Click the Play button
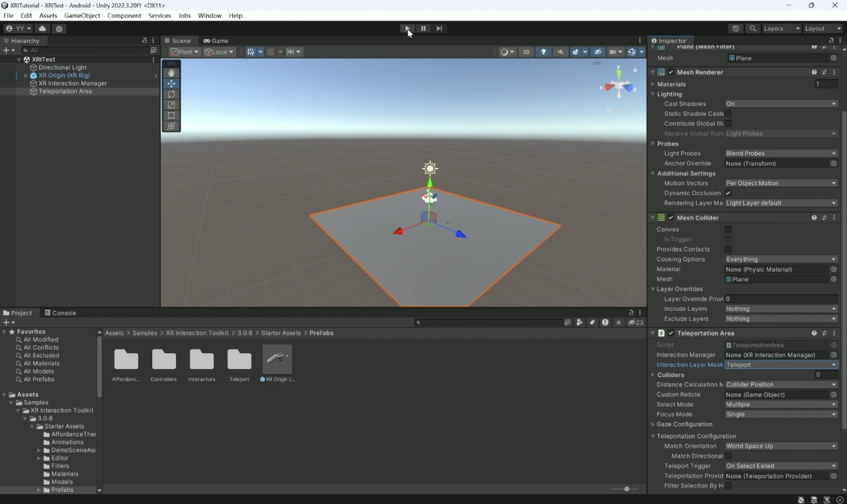 (x=408, y=28)
